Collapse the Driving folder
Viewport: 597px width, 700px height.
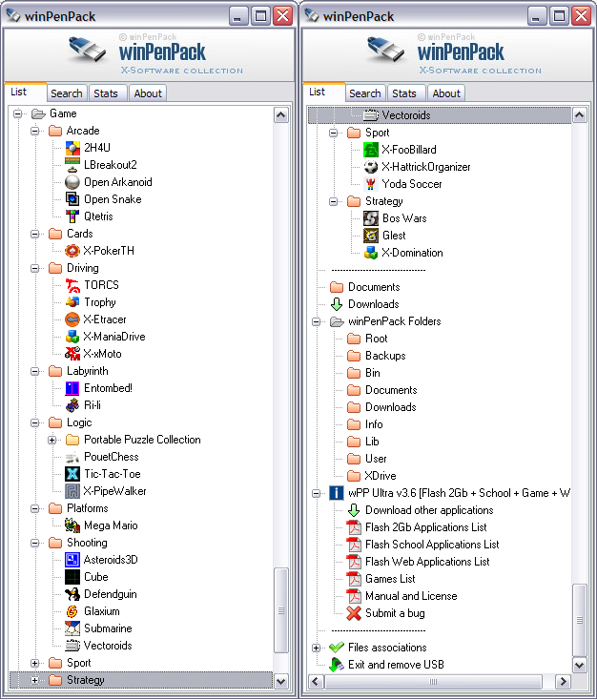[35, 268]
